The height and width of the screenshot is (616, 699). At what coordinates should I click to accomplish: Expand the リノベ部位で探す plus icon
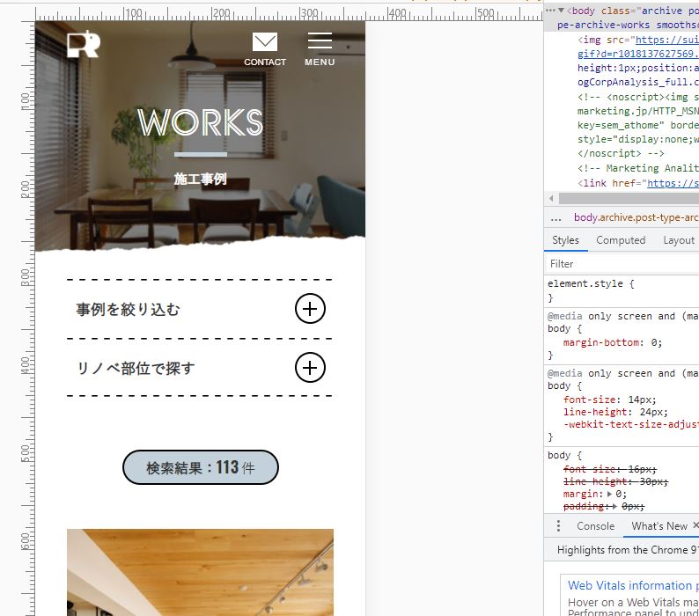(310, 368)
